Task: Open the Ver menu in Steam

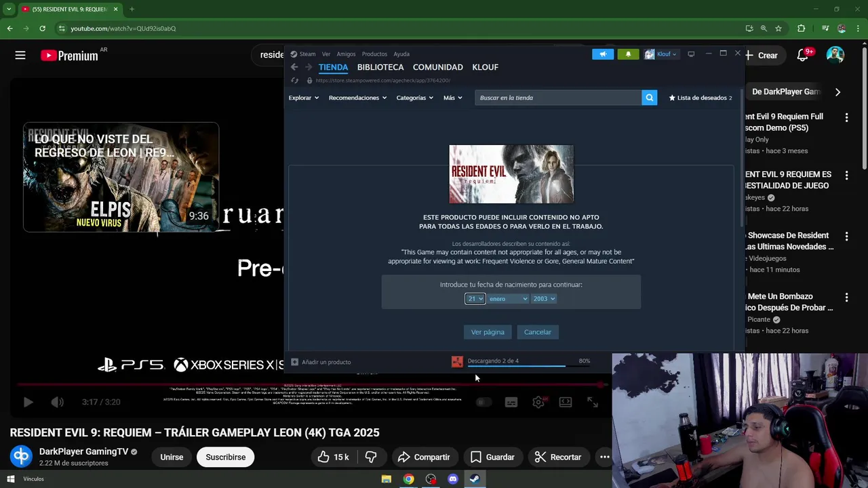Action: (x=326, y=54)
